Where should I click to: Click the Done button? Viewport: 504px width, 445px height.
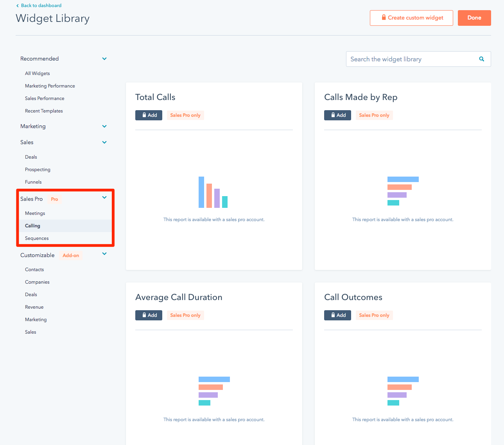474,18
